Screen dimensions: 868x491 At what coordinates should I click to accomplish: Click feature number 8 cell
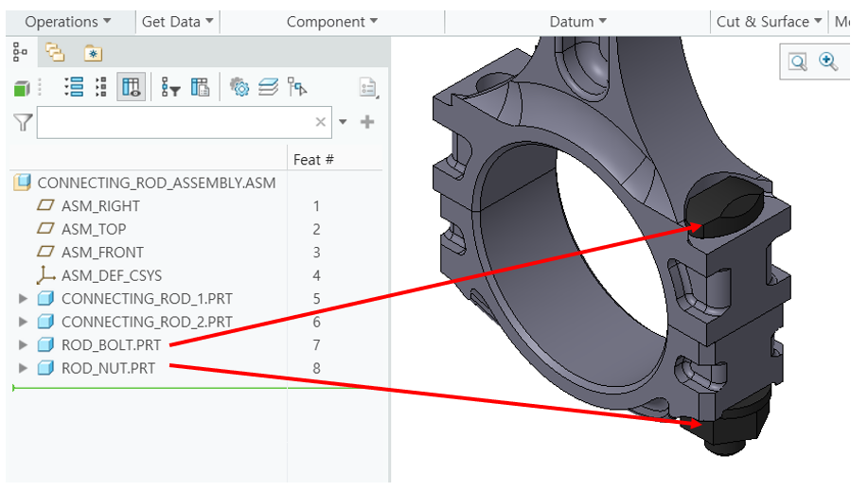317,369
